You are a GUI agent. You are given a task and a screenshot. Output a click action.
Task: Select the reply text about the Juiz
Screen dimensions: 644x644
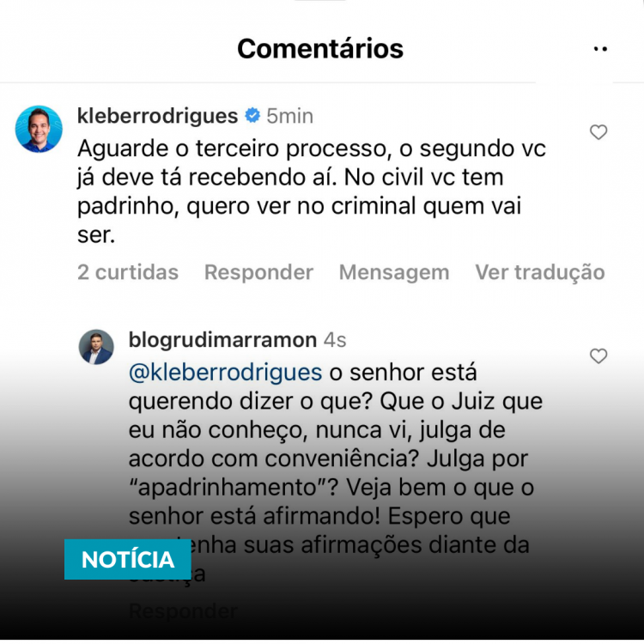coord(336,472)
